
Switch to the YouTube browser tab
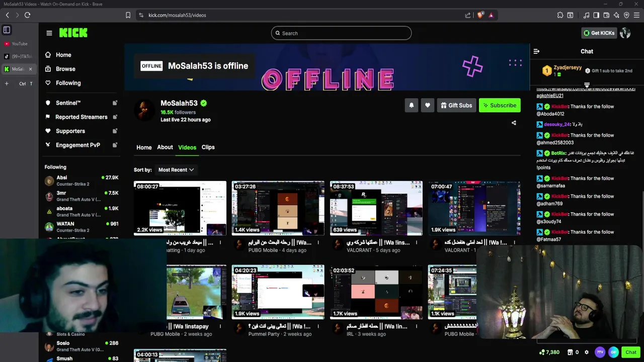pos(19,44)
